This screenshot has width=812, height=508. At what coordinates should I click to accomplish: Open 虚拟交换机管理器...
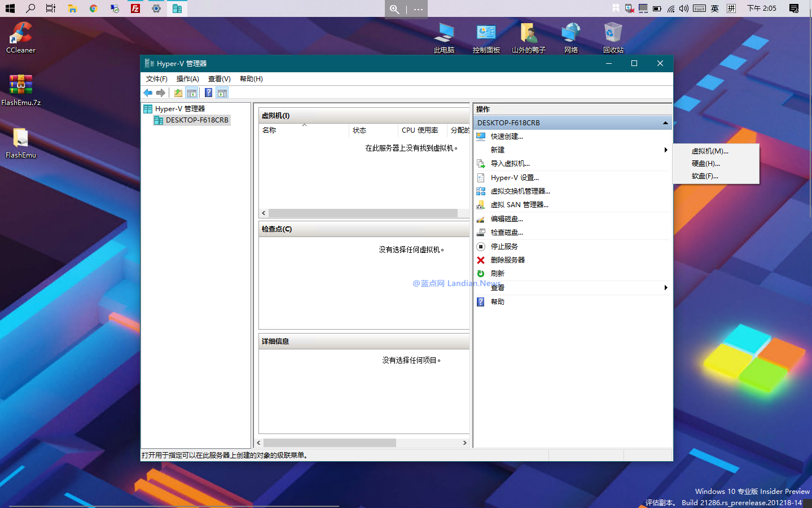520,191
